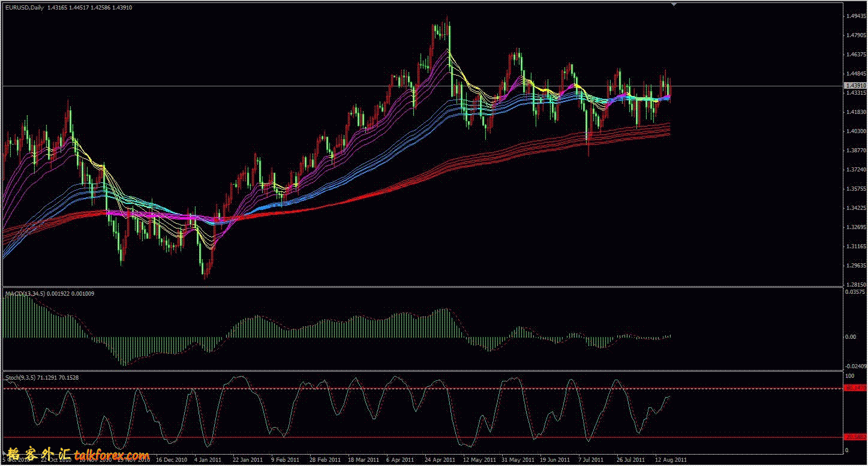The height and width of the screenshot is (466, 868).
Task: Click the 1.44845 price scale label
Action: (855, 74)
